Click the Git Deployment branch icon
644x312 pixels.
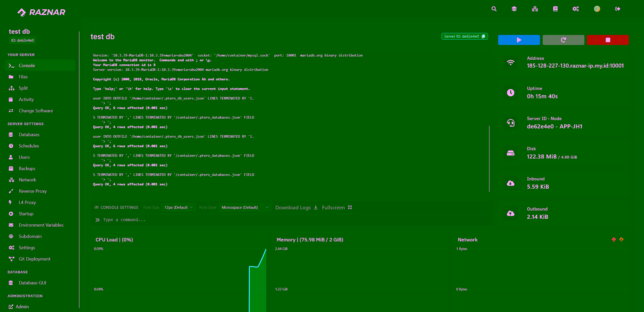click(x=11, y=259)
